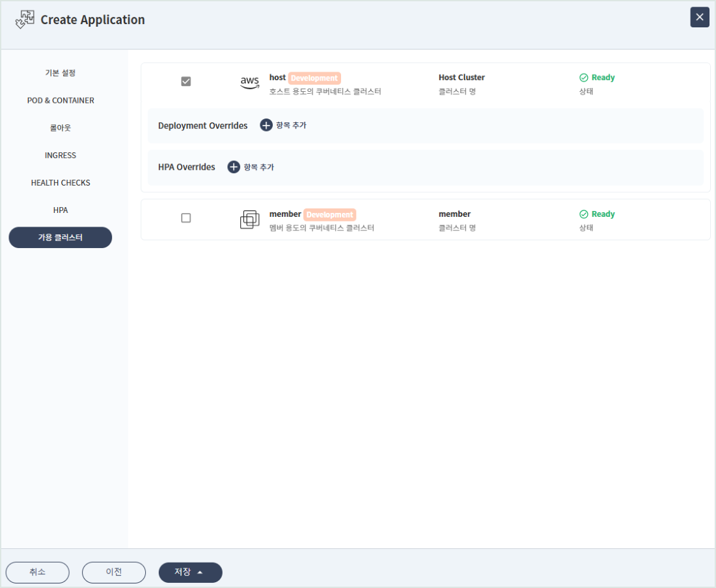The image size is (716, 588).
Task: Click the host Development badge
Action: (x=314, y=78)
